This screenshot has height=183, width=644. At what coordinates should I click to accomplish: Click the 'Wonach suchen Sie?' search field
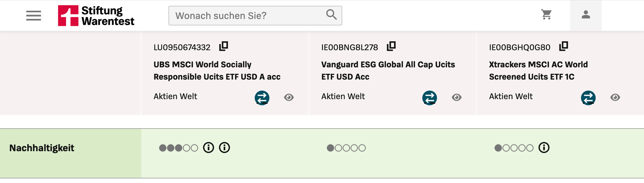(248, 15)
